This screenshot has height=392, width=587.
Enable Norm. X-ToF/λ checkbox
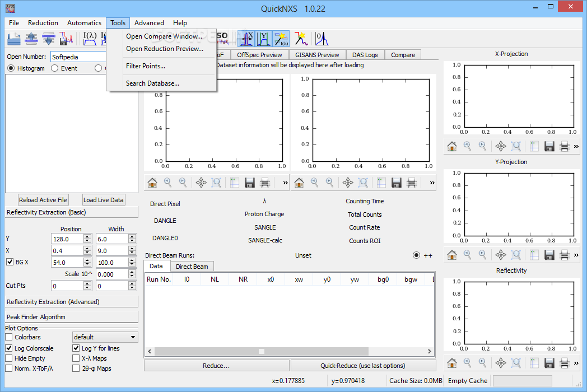(9, 368)
